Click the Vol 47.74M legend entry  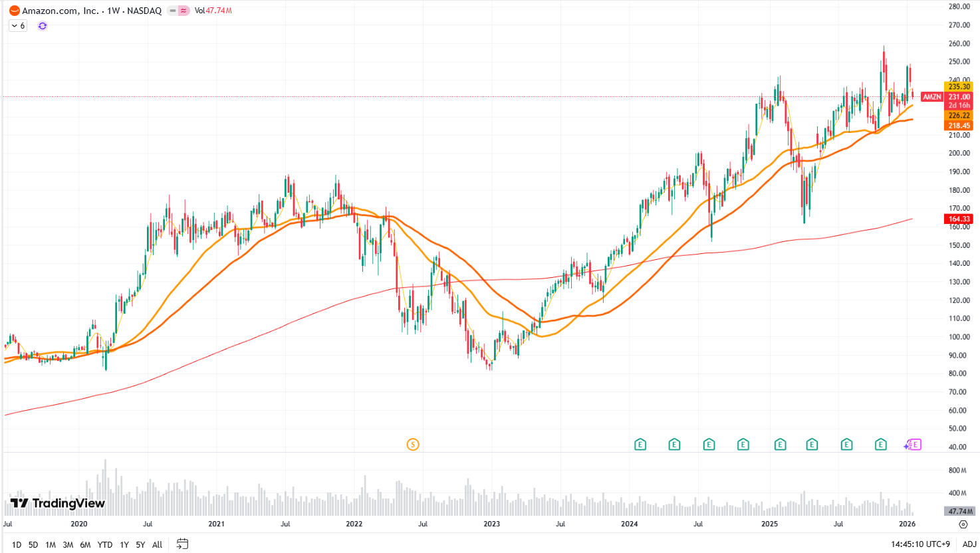coord(213,11)
